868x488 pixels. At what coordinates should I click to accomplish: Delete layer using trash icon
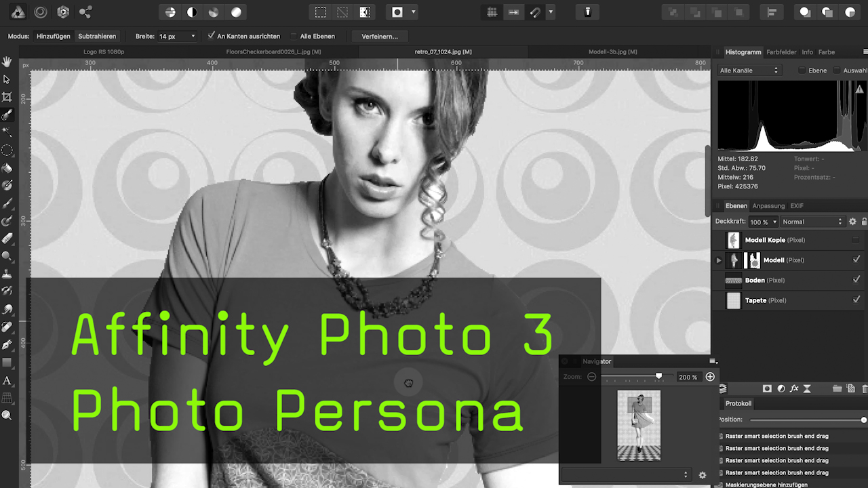click(x=865, y=389)
